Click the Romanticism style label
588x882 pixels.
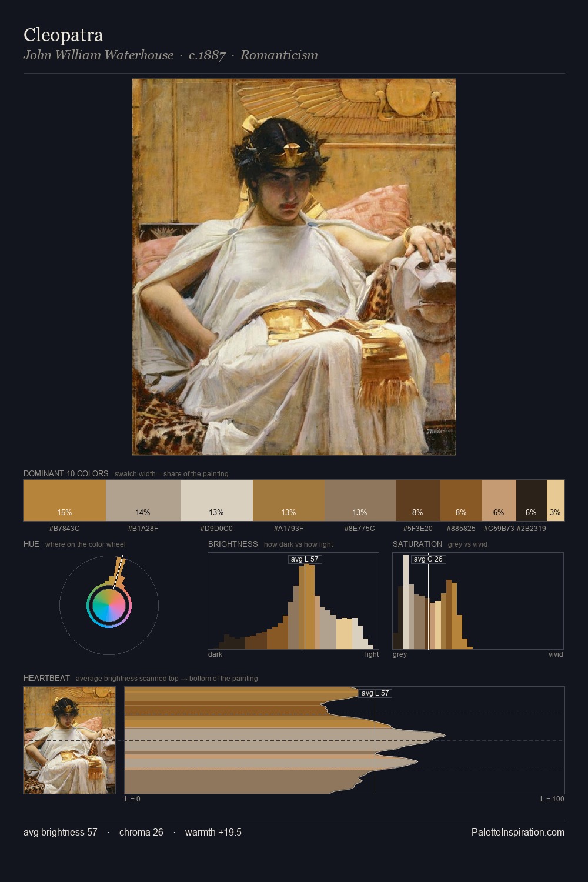(279, 55)
